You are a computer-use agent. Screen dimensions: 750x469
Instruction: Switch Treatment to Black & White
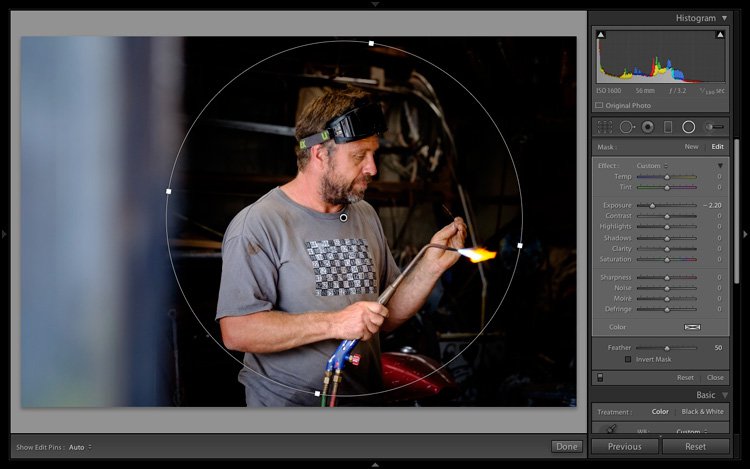tap(702, 412)
